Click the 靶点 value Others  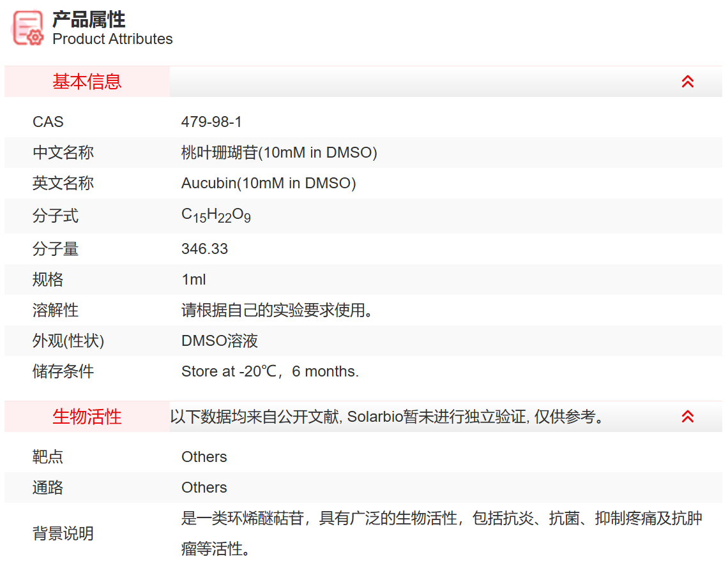[x=204, y=456]
